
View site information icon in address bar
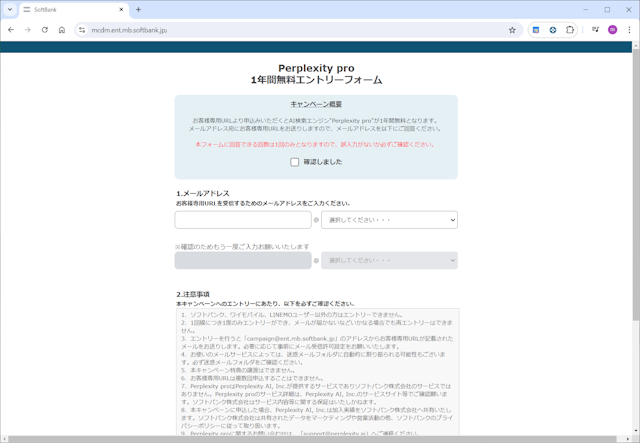click(x=82, y=30)
